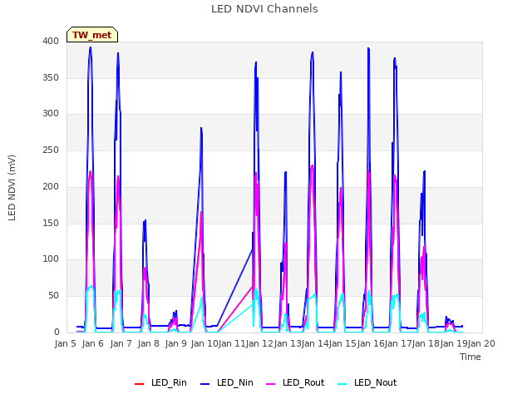Click the Time axis title

coord(470,357)
